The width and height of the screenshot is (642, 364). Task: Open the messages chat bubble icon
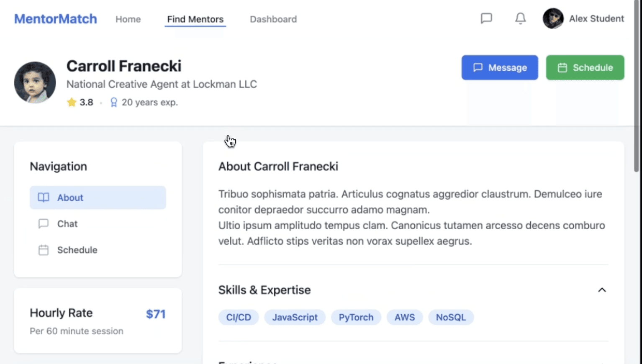(x=486, y=18)
